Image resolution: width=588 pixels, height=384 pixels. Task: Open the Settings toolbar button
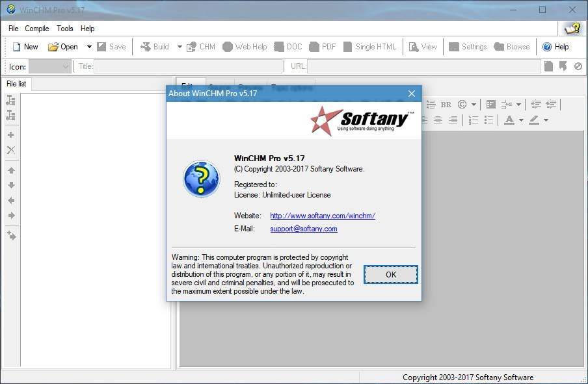point(468,47)
